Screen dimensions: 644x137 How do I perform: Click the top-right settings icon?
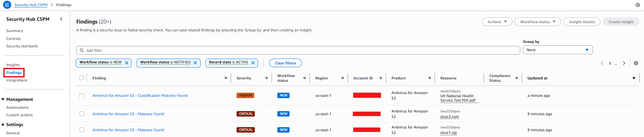638,5
